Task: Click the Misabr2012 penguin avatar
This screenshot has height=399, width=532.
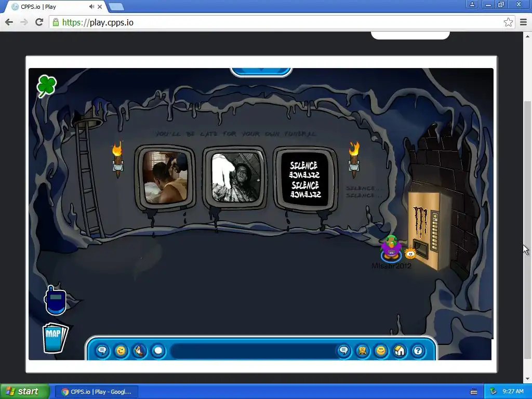Action: 391,249
